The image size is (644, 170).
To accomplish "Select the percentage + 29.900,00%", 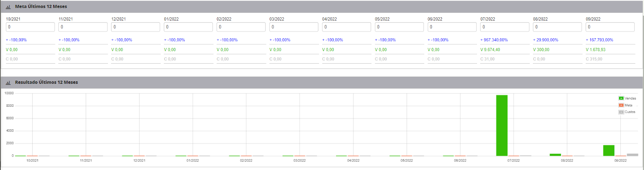I will click(x=545, y=40).
